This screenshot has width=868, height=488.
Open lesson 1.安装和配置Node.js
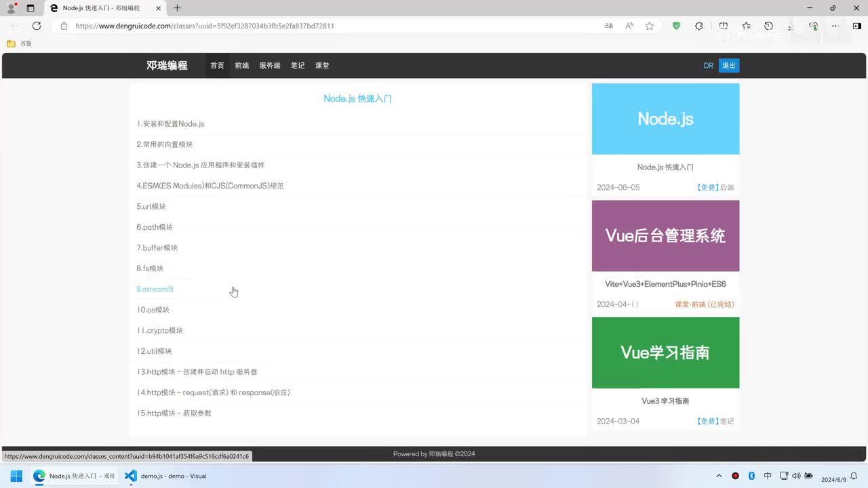[170, 124]
